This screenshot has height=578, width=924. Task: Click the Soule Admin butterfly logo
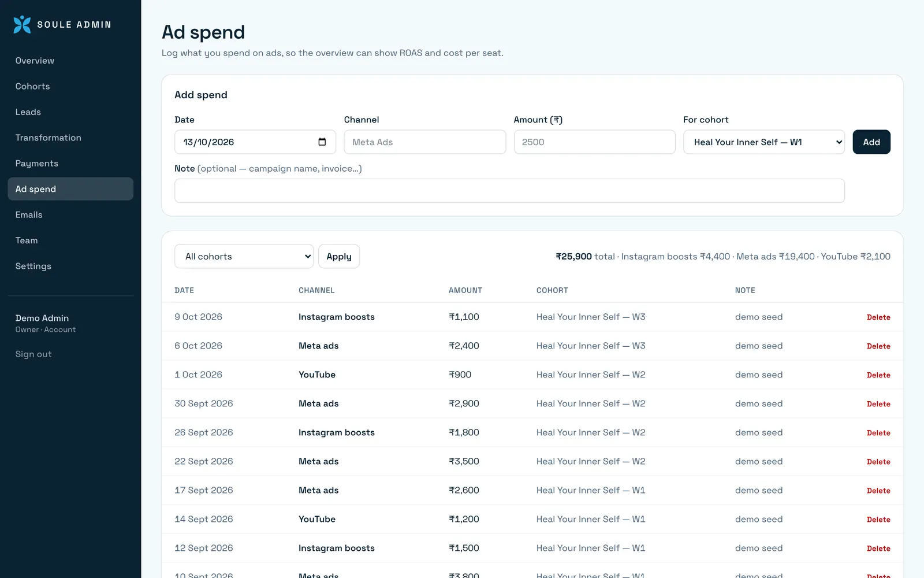[x=22, y=24]
